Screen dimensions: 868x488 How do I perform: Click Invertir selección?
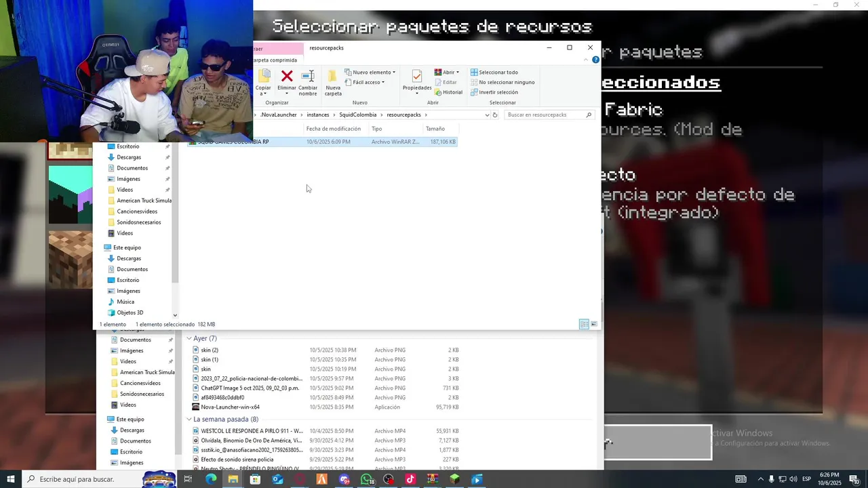(494, 92)
